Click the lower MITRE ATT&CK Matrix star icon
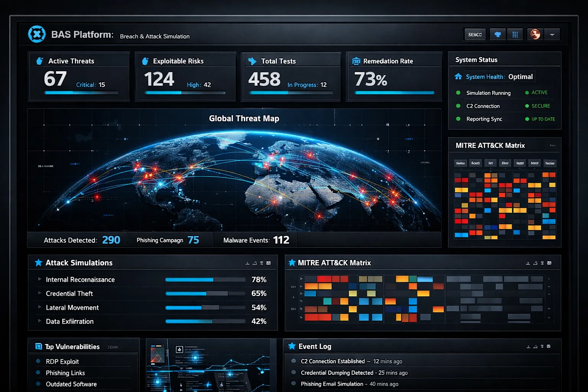 [292, 263]
